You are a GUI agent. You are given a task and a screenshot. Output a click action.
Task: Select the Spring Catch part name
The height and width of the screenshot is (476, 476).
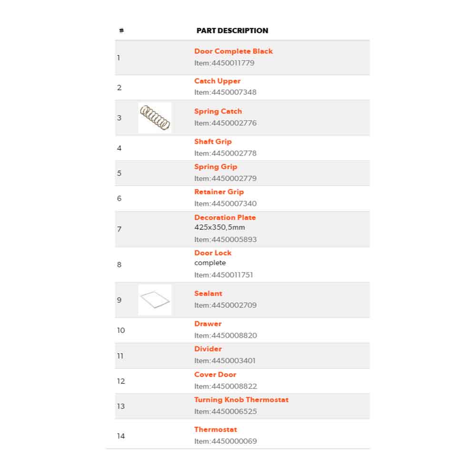(218, 111)
